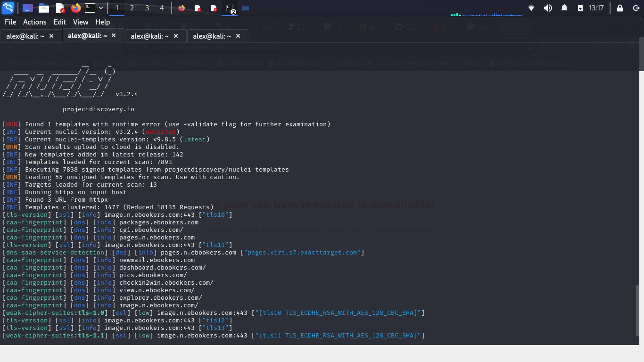
Task: Check the battery power indicator
Action: click(580, 8)
